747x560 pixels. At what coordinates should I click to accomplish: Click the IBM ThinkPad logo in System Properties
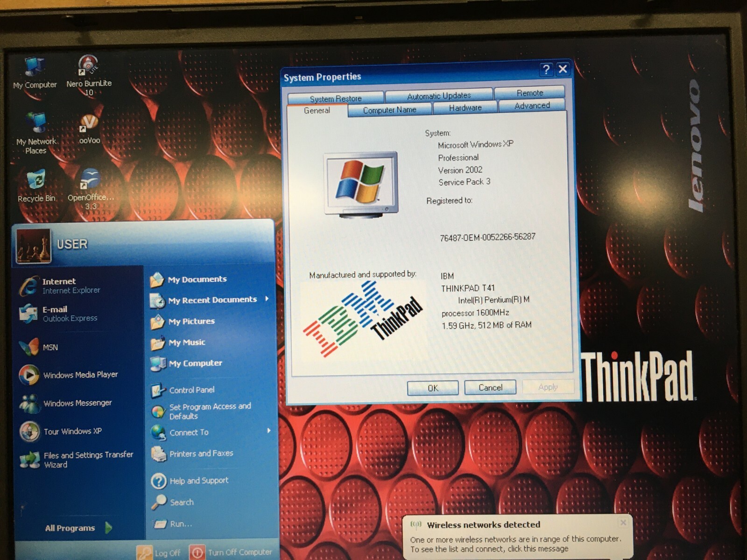tap(363, 320)
